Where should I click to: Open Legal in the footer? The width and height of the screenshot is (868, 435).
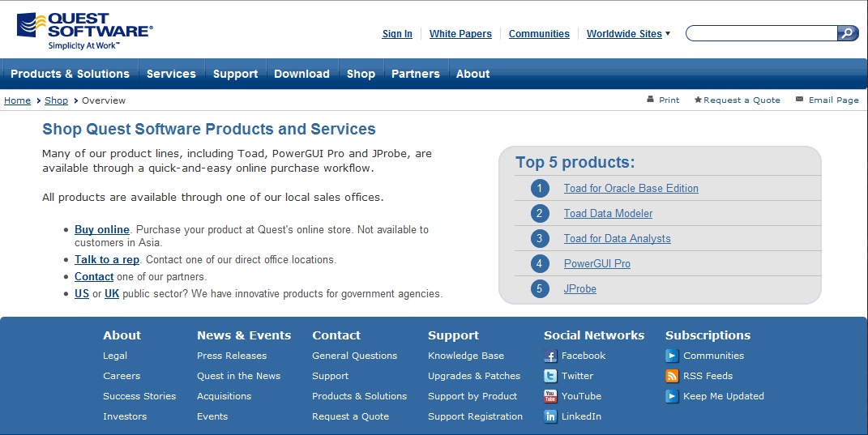coord(115,356)
